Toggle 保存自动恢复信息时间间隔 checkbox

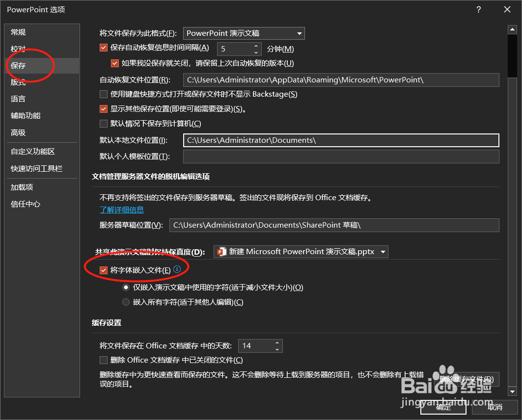pos(104,48)
